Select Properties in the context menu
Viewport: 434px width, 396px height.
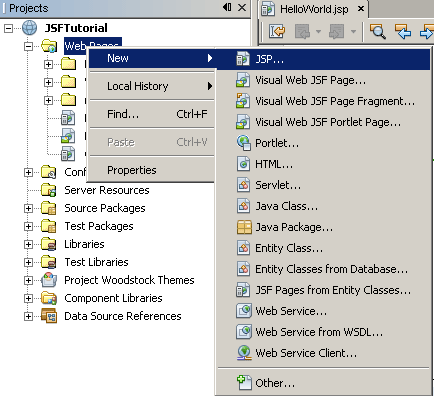(152, 170)
